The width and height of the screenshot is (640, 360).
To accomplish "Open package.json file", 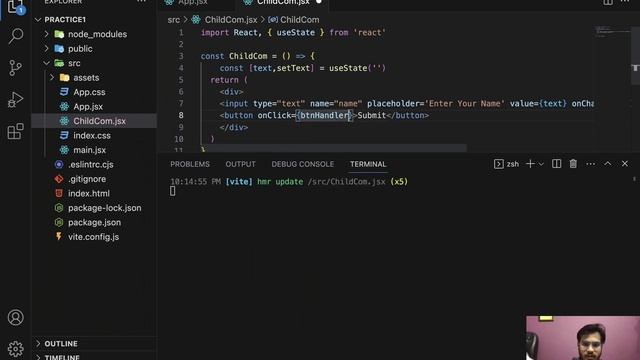I will (x=94, y=222).
